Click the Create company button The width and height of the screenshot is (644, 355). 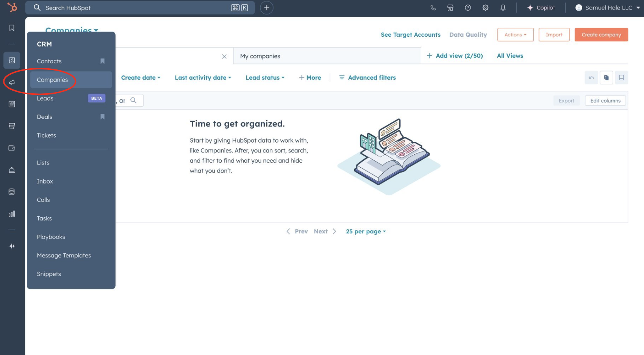[601, 35]
